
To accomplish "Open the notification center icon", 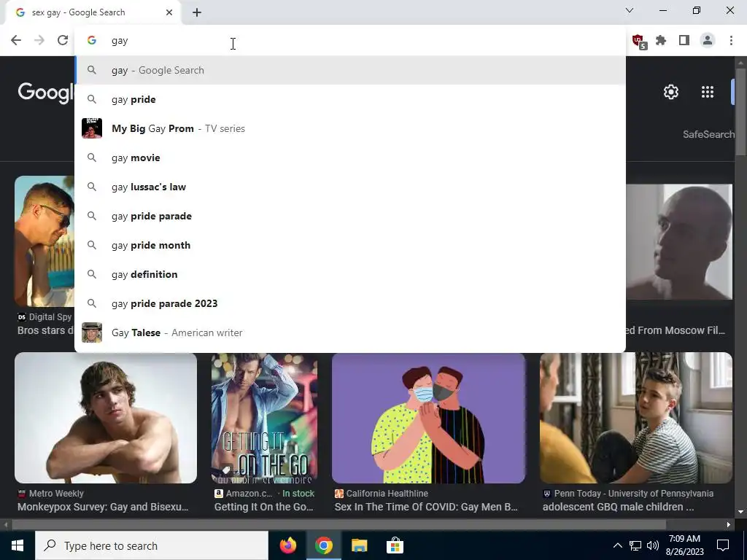I will [x=723, y=545].
